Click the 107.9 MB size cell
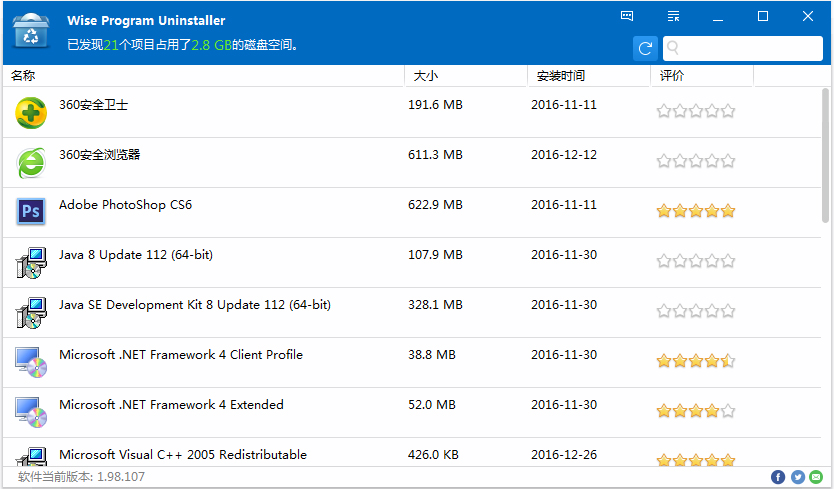This screenshot has width=834, height=489. pos(435,255)
